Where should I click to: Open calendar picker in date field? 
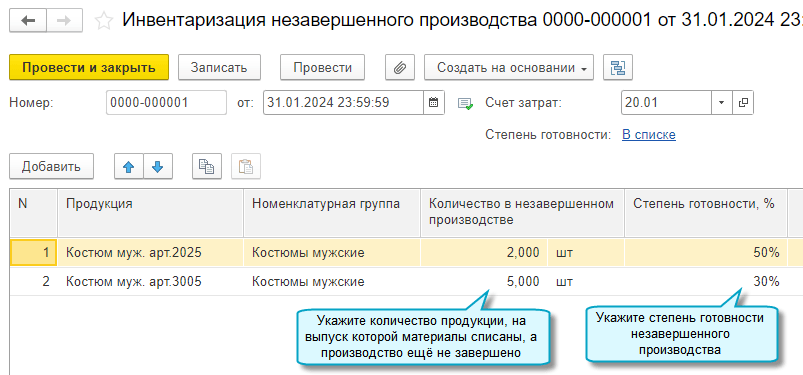(x=433, y=102)
